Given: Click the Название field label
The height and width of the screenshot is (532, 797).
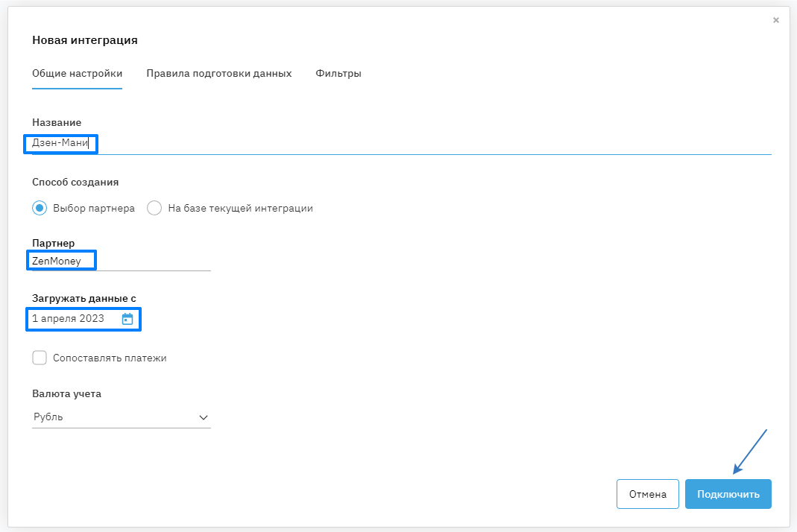Looking at the screenshot, I should pyautogui.click(x=57, y=122).
